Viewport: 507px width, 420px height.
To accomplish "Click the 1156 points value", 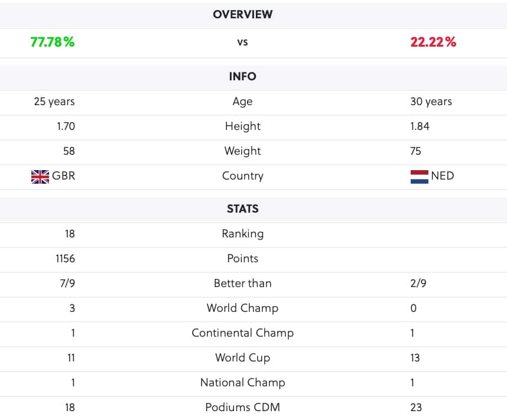I will coord(66,259).
